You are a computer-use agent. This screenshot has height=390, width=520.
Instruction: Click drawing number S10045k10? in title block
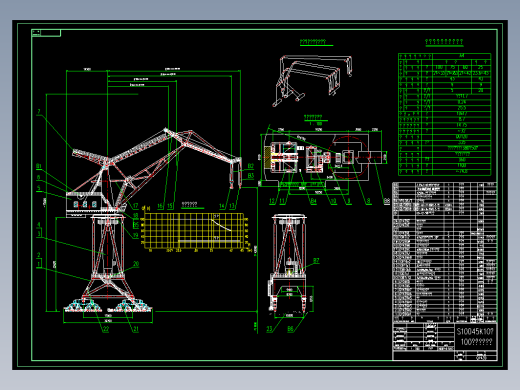pyautogui.click(x=475, y=332)
